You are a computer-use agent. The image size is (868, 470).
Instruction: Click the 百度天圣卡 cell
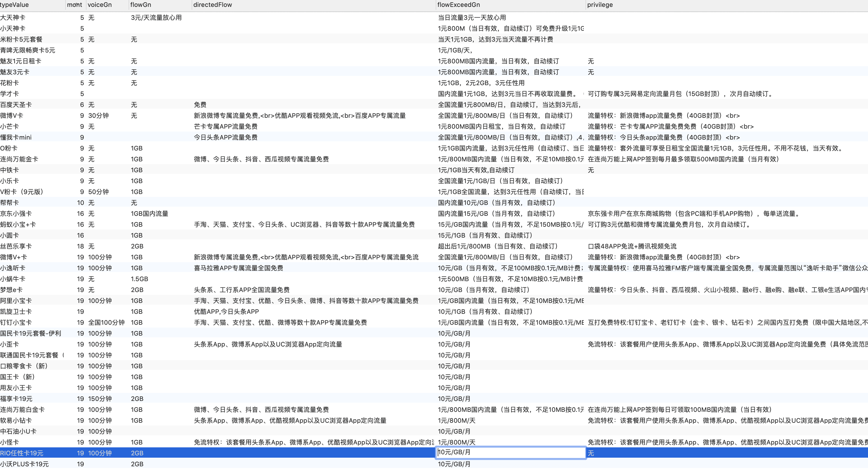[16, 105]
